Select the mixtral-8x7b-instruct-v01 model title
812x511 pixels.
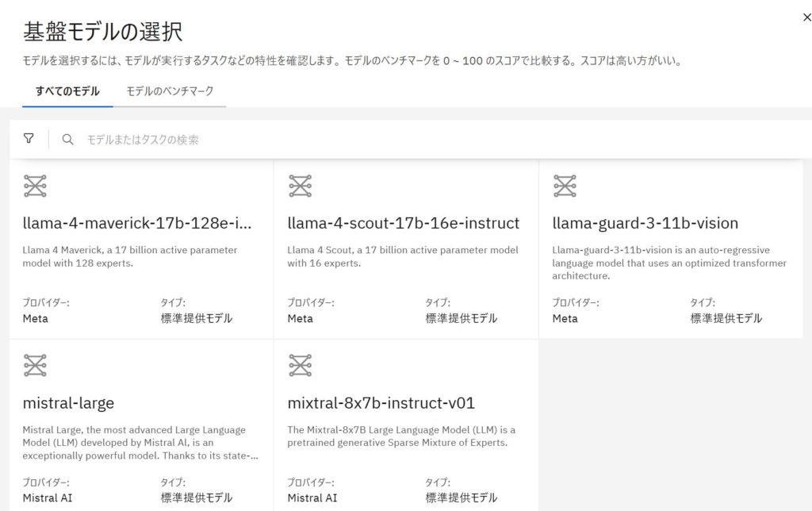tap(381, 403)
